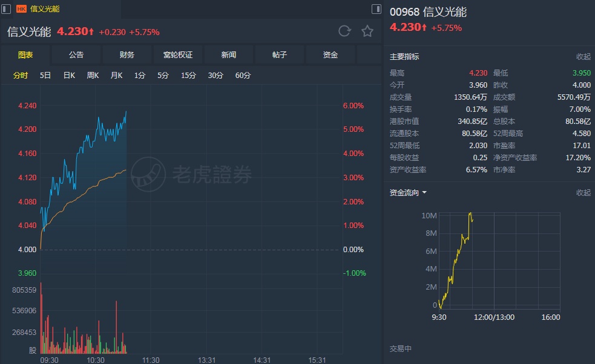
Task: Add 信义光能 to favorites with the star
Action: pos(367,31)
